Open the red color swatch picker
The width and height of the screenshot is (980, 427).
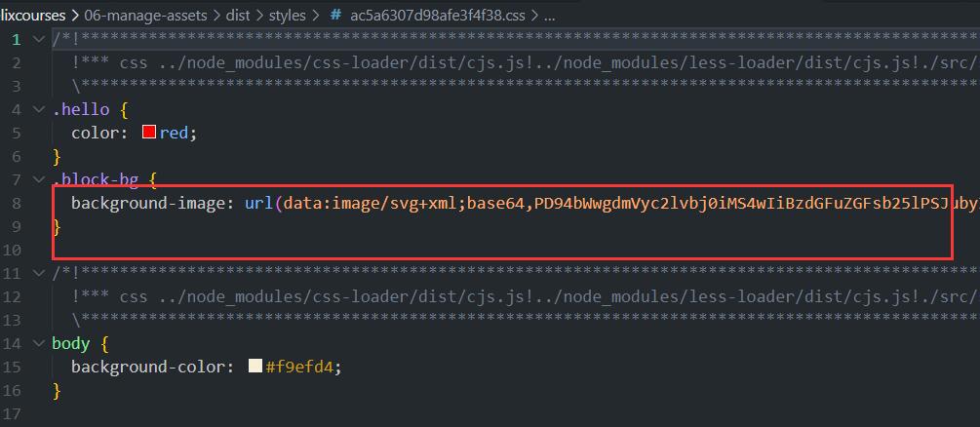(149, 133)
